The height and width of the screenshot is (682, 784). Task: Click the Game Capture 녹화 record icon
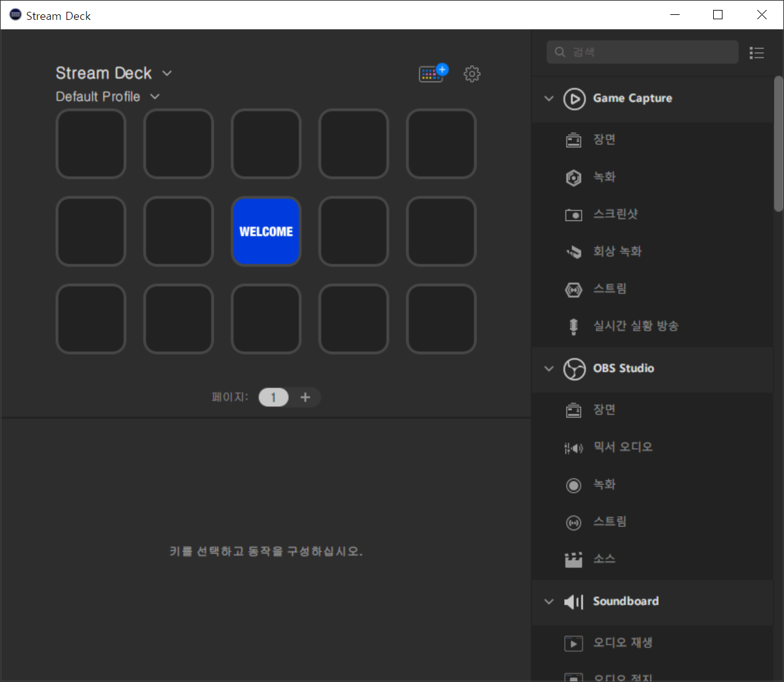pyautogui.click(x=573, y=178)
